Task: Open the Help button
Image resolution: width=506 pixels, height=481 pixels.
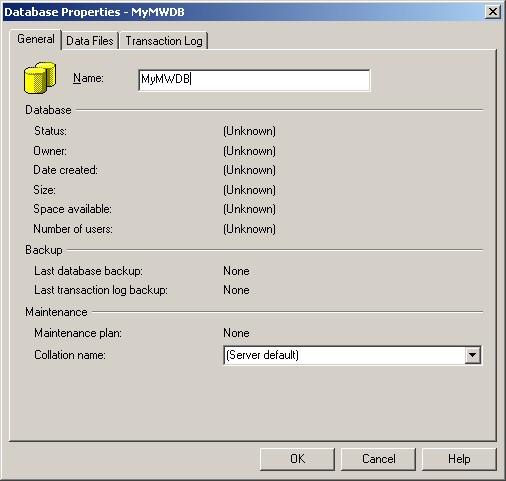Action: click(x=459, y=459)
